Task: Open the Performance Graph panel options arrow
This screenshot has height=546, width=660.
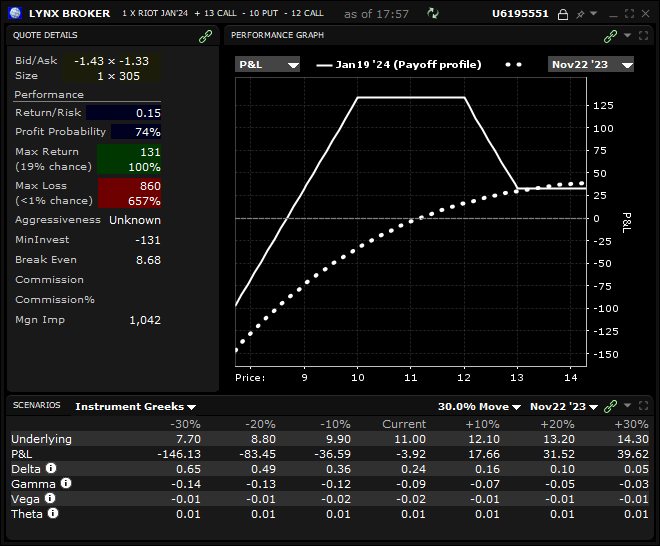Action: click(x=627, y=35)
